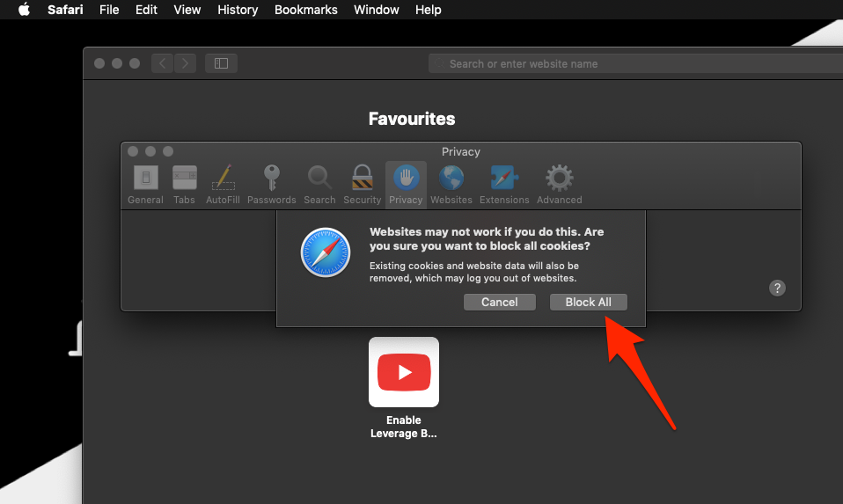Switch to the Search preferences pane
This screenshot has width=843, height=504.
319,184
